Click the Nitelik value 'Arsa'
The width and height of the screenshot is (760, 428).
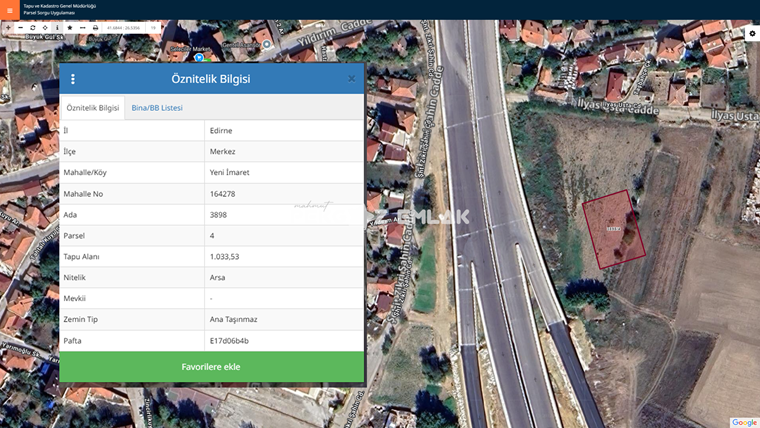(x=217, y=277)
